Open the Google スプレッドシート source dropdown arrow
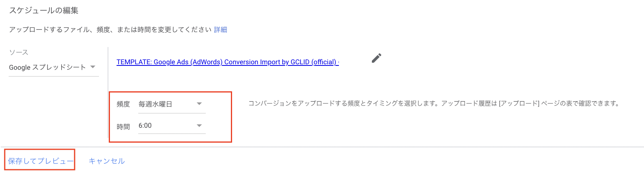 click(93, 67)
